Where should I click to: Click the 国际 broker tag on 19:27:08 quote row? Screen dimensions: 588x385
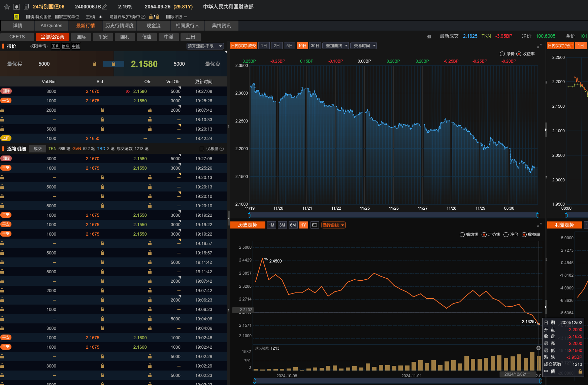(6, 91)
